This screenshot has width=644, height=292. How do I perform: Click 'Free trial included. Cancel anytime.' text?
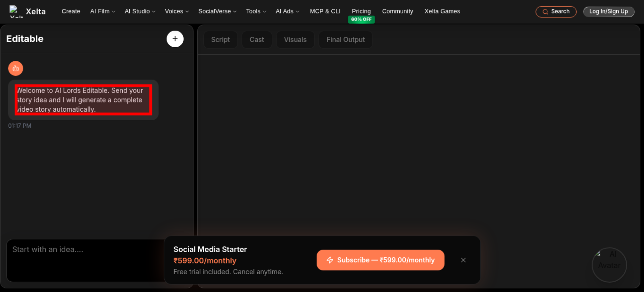tap(228, 272)
